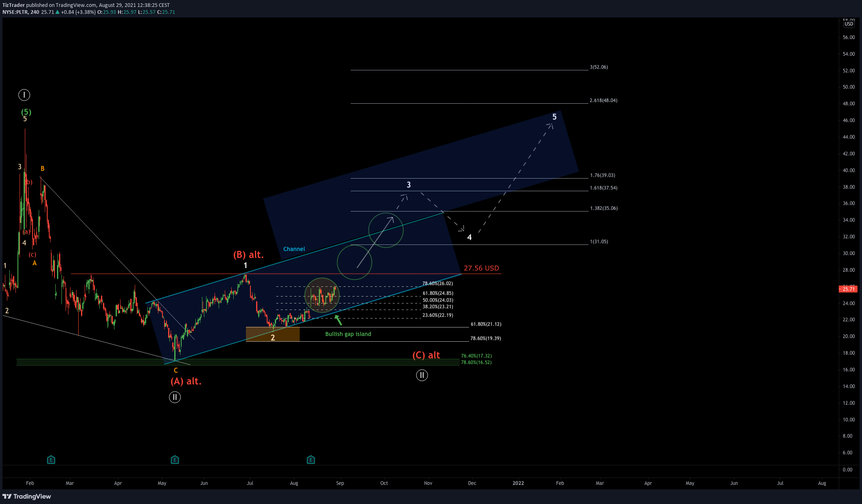
Task: Click the '23.60%(22.19)' retracement label
Action: (x=438, y=315)
